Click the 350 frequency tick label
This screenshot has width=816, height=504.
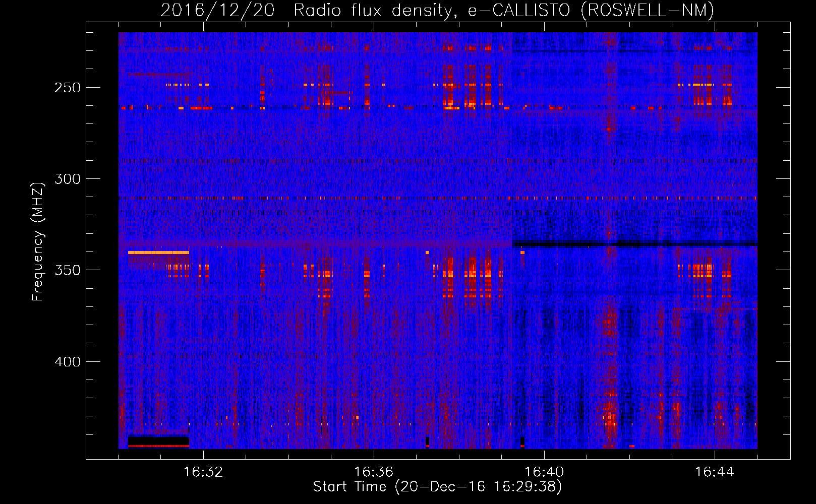tap(68, 270)
